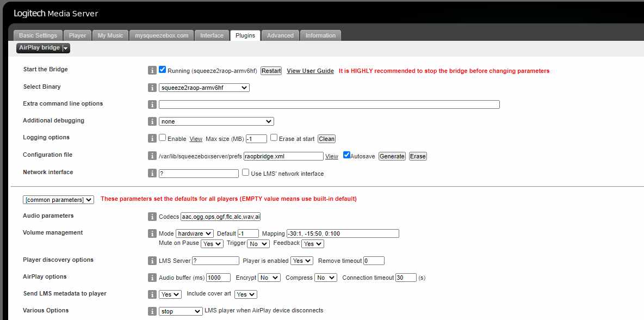644x320 pixels.
Task: Switch to Basic Settings tab
Action: coord(38,35)
